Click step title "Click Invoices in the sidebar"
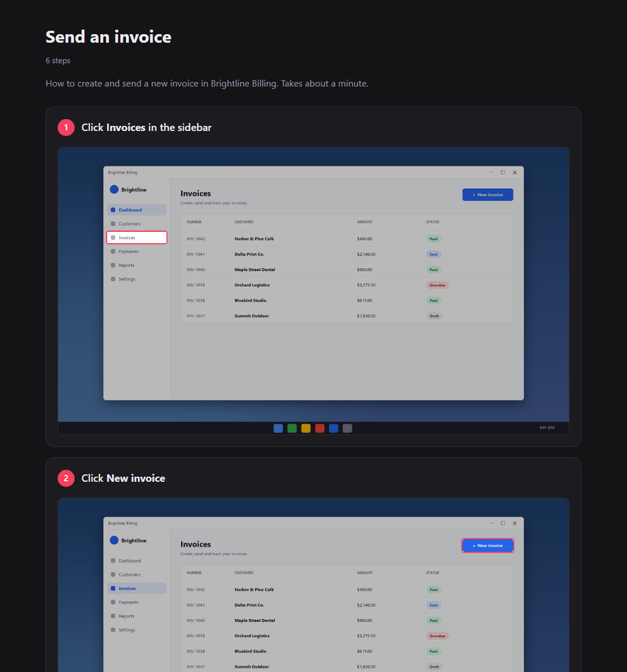This screenshot has width=627, height=672. (x=146, y=127)
